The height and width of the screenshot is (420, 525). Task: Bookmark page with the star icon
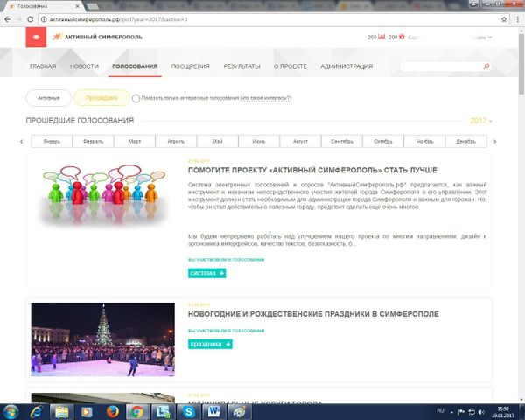point(504,19)
